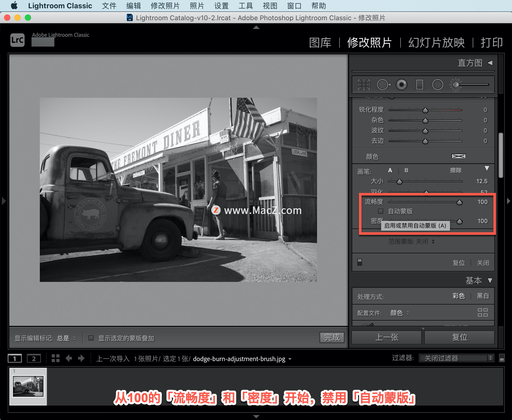Viewport: 512px width, 420px height.
Task: Collapse the 直方图 panel
Action: (490, 63)
